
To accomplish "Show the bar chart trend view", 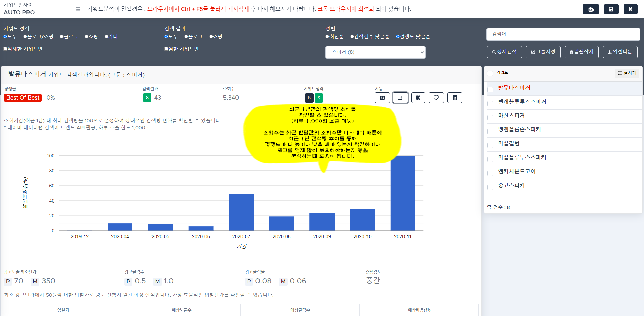I will 400,98.
